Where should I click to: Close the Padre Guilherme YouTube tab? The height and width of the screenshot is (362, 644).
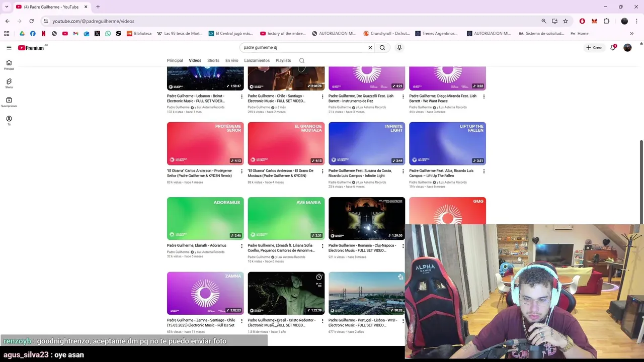[86, 7]
